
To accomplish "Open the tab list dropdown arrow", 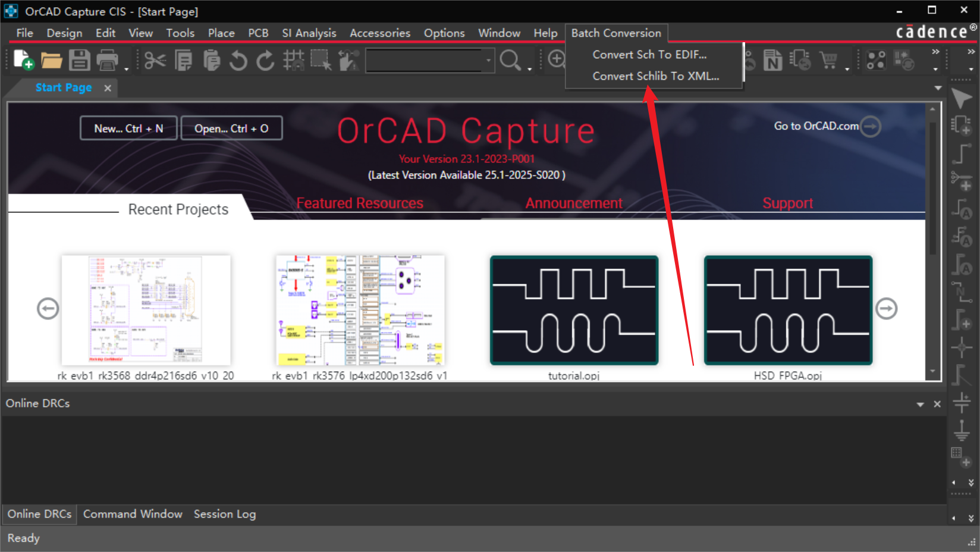I will [938, 88].
